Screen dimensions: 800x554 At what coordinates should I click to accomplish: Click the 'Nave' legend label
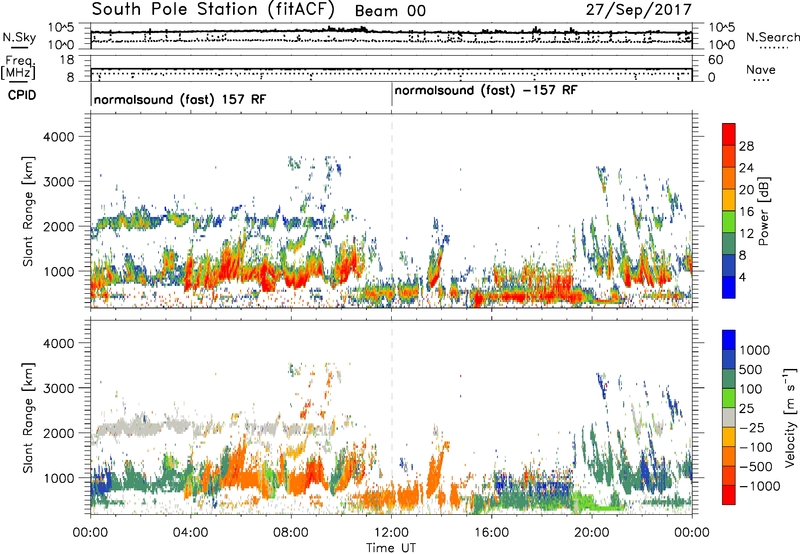pyautogui.click(x=761, y=69)
